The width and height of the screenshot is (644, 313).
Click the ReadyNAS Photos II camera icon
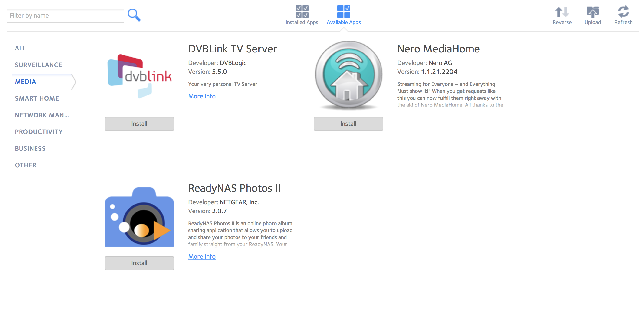pos(139,217)
